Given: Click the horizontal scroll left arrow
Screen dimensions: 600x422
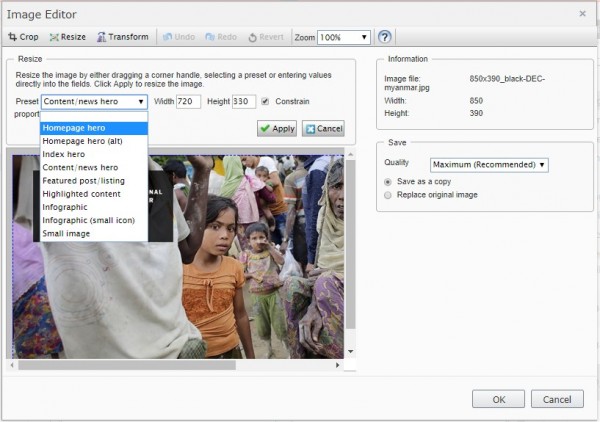Looking at the screenshot, I should (12, 365).
